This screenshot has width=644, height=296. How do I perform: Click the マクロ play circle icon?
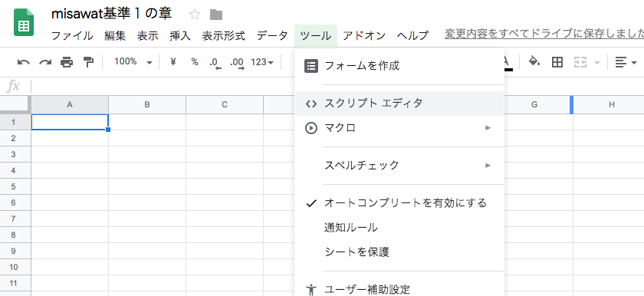tap(311, 129)
